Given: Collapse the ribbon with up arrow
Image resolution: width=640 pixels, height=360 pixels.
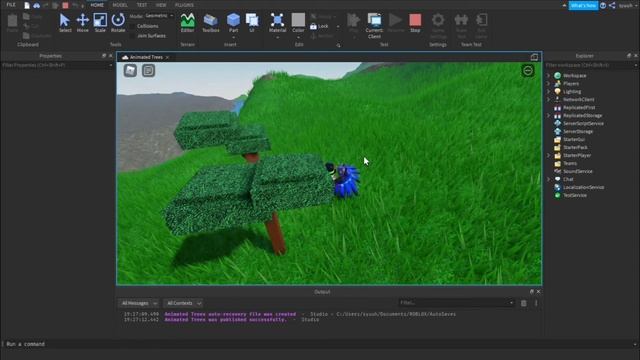Looking at the screenshot, I should pos(564,5).
